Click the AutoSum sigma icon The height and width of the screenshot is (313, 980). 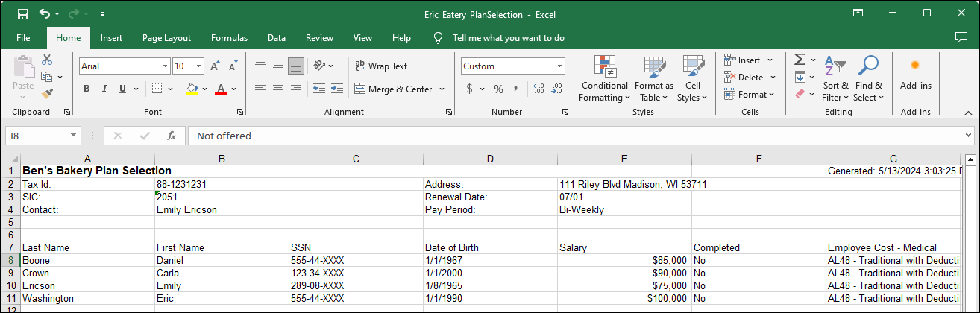click(x=800, y=60)
